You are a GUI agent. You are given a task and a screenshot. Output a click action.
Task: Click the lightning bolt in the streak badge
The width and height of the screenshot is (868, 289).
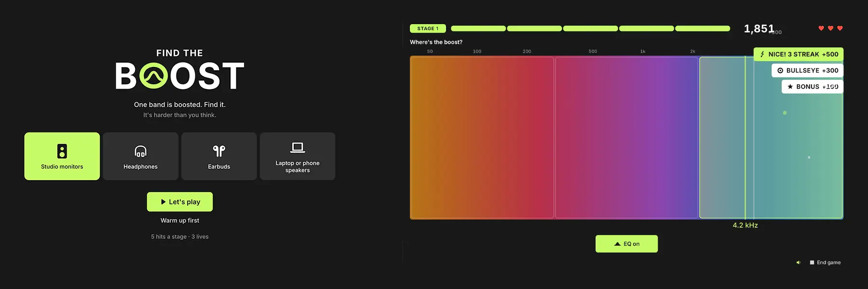point(762,54)
